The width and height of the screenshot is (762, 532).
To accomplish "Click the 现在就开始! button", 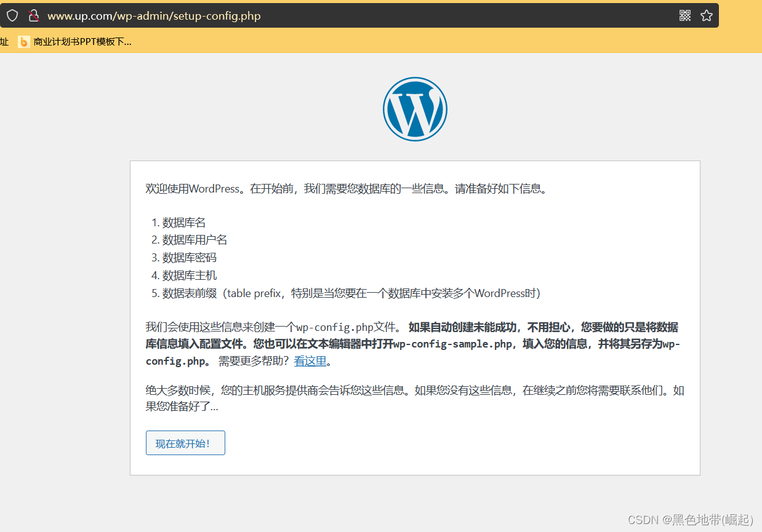I will pyautogui.click(x=185, y=443).
